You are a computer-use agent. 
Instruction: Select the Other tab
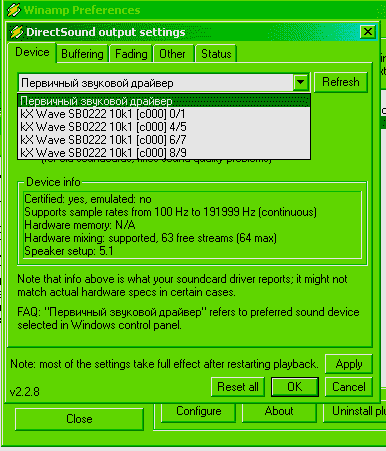point(172,54)
